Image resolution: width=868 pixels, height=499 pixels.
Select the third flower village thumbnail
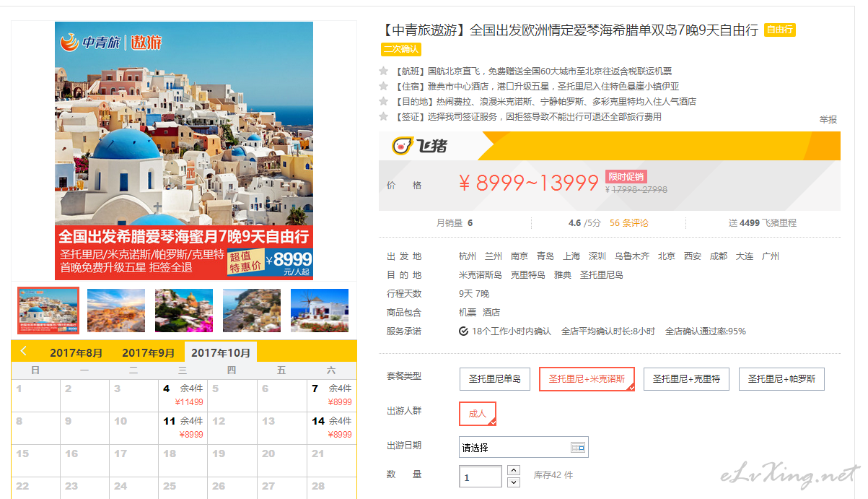tap(184, 311)
